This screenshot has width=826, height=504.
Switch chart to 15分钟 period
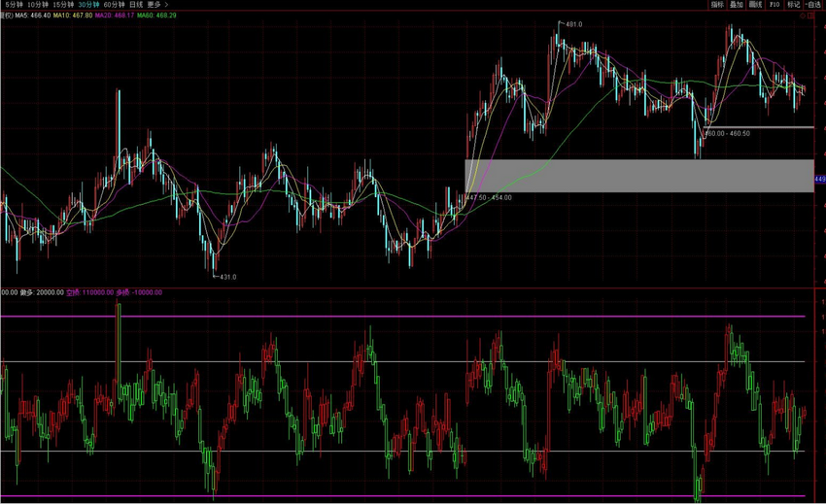tap(65, 5)
